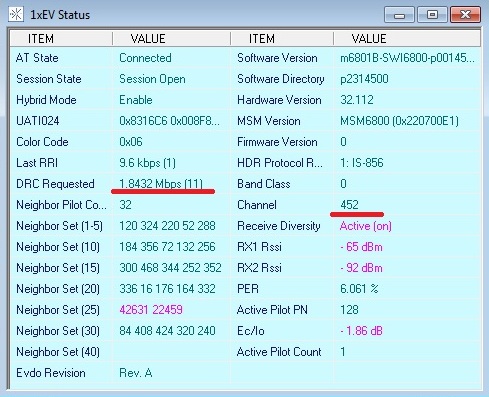Select the HDR Protocol R... label
This screenshot has height=397, width=489.
click(280, 163)
